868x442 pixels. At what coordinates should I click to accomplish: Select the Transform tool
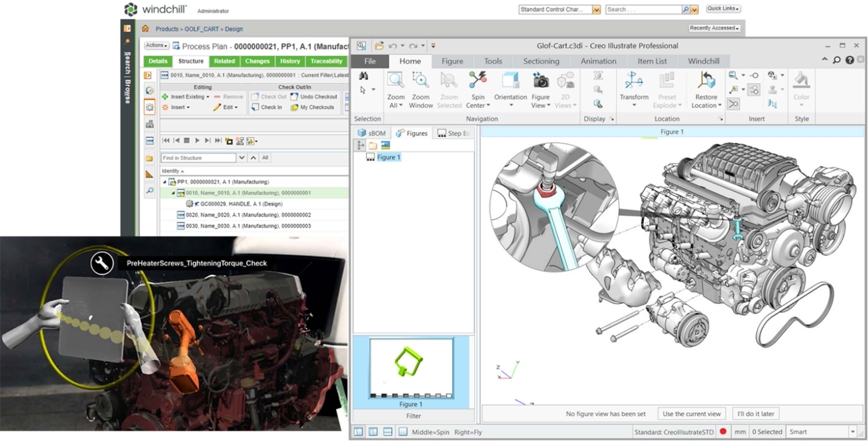[633, 81]
